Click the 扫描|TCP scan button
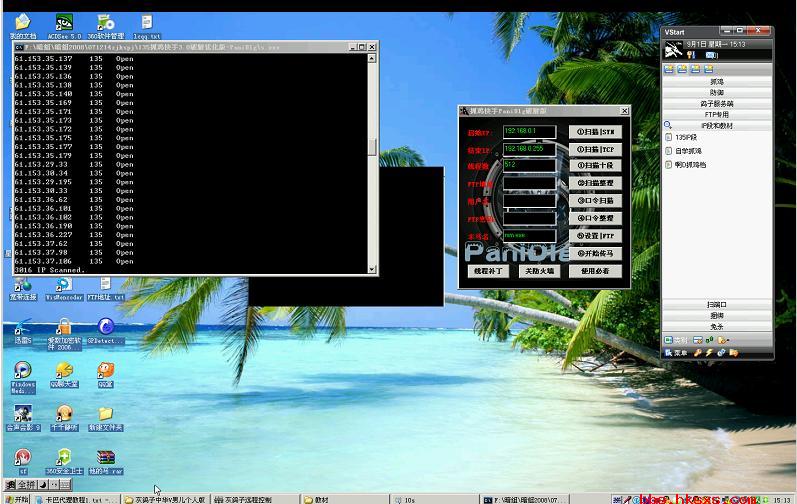 [x=596, y=149]
